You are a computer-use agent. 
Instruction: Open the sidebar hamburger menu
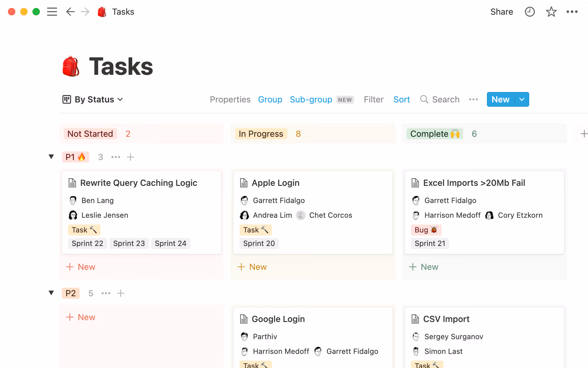(x=52, y=12)
